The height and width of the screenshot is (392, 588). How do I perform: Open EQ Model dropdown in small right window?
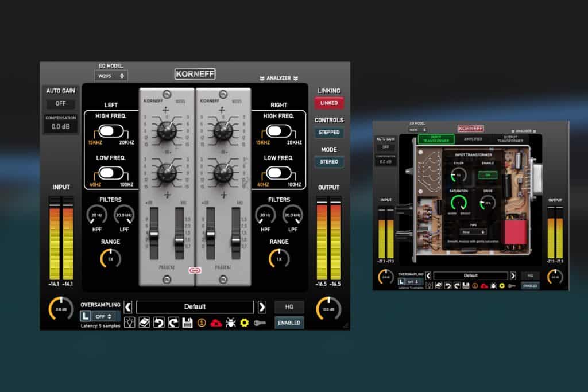point(417,130)
